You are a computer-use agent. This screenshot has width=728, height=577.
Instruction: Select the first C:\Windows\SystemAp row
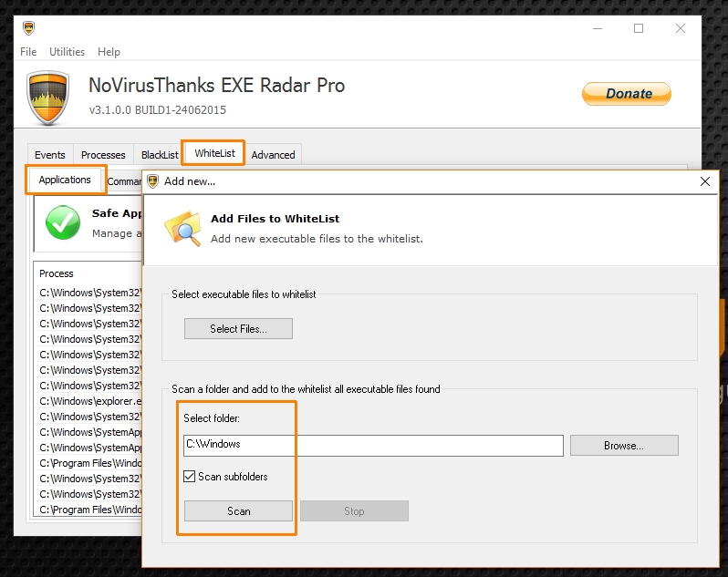click(90, 432)
